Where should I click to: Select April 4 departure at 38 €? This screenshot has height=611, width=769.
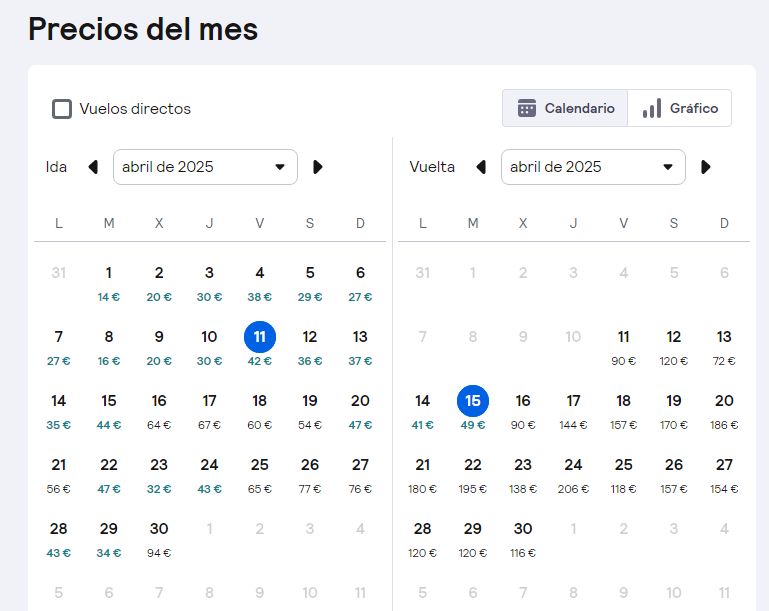(259, 284)
